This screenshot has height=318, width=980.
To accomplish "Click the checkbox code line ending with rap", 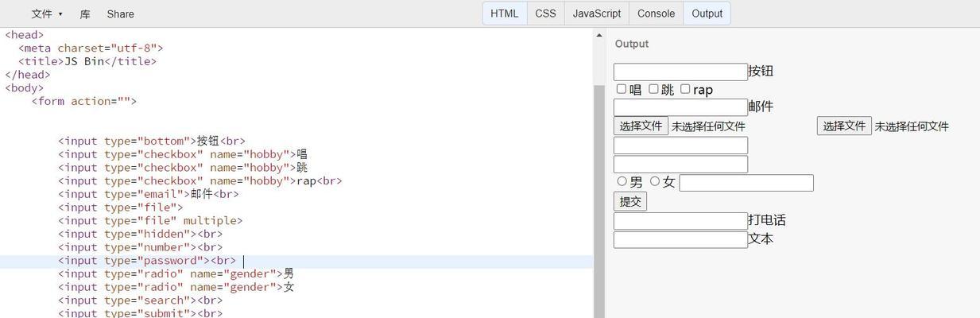I will click(x=200, y=180).
